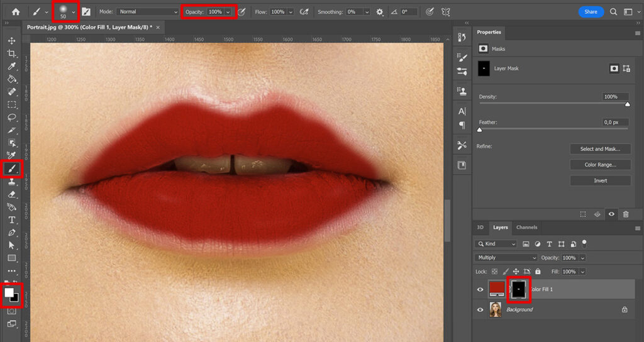Select the Portrait.jpg document tab
Image resolution: width=644 pixels, height=342 pixels.
89,27
